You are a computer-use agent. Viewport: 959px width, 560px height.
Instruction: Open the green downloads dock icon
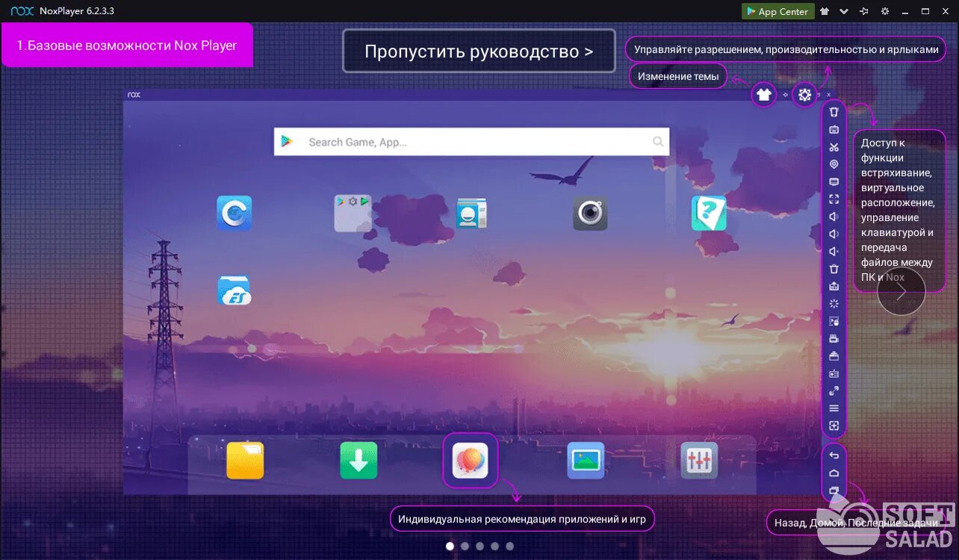tap(359, 460)
